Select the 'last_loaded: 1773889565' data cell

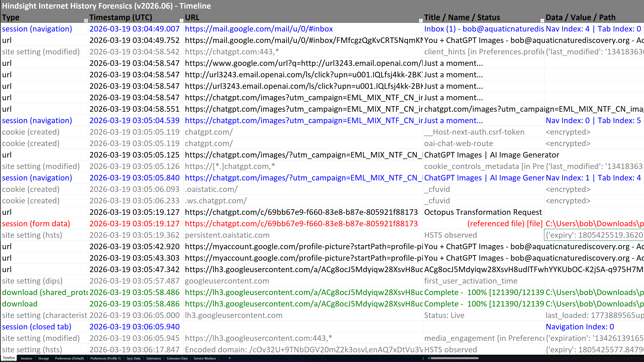click(x=594, y=315)
